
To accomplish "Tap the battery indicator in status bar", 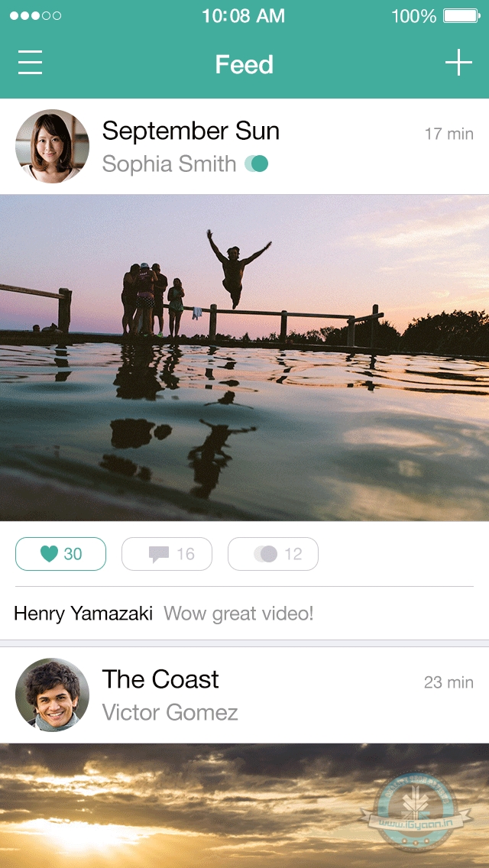I will point(461,16).
